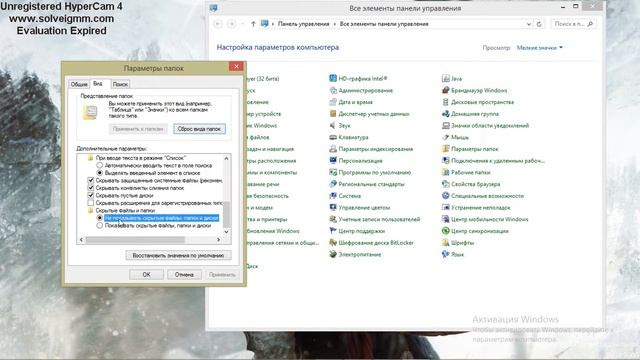Open Дата и время icon
This screenshot has width=640, height=360.
click(x=333, y=102)
